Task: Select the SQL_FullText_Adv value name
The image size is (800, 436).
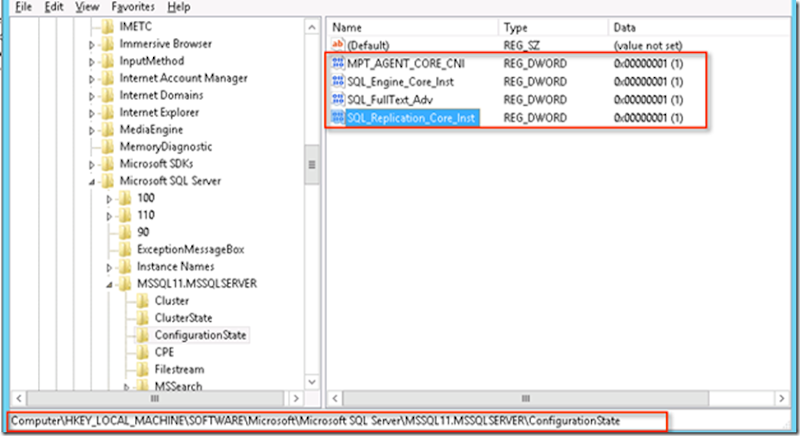Action: (x=390, y=100)
